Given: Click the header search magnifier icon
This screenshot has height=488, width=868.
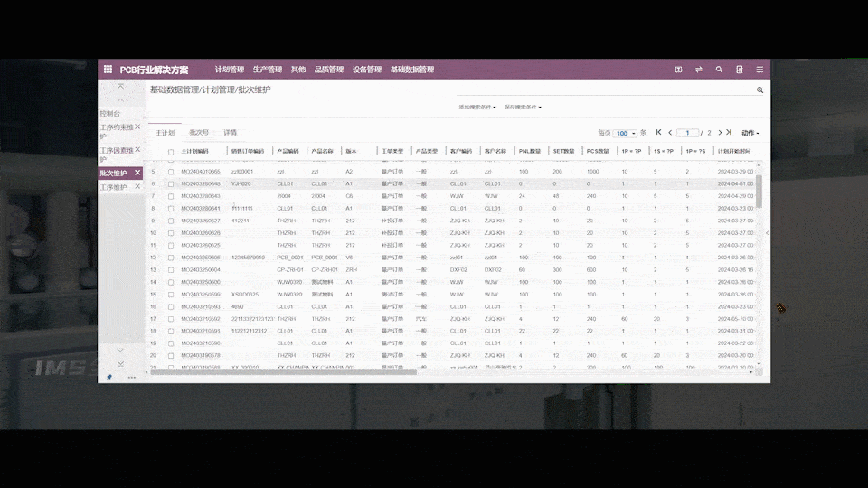Looking at the screenshot, I should point(719,70).
